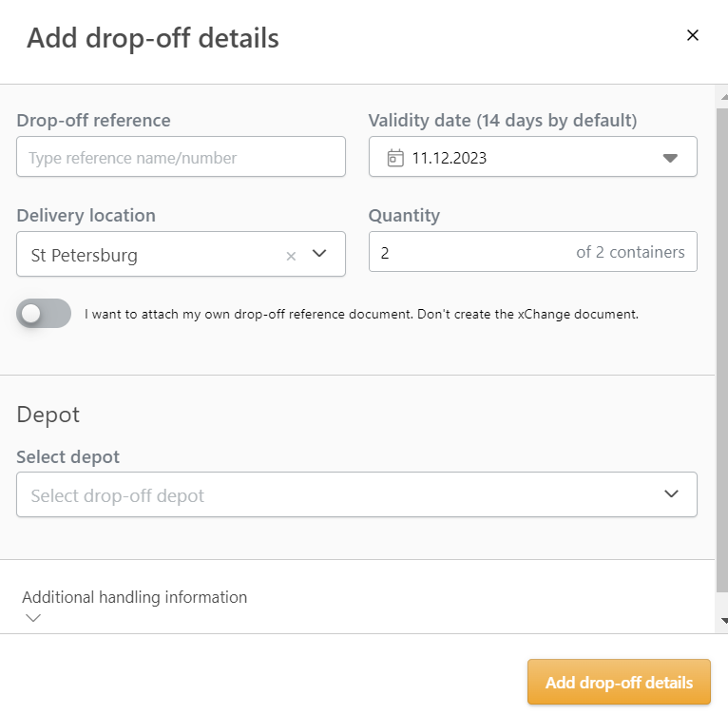
Task: Click the Additional handling information label
Action: point(134,597)
